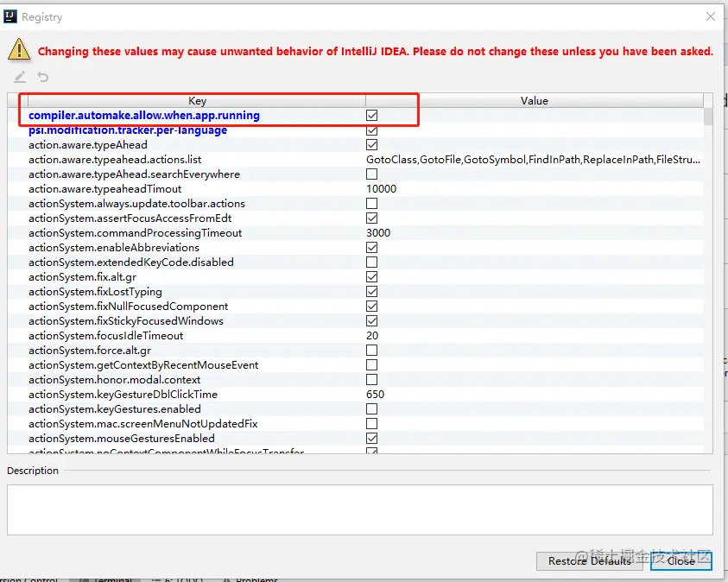This screenshot has height=582, width=728.
Task: Toggle actionSystem.mouseGesturesEnabled checkbox
Action: coord(371,439)
